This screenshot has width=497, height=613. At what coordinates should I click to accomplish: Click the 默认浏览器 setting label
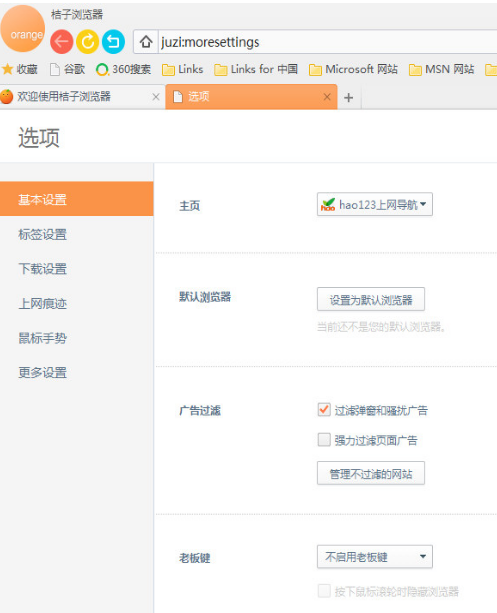click(x=205, y=297)
